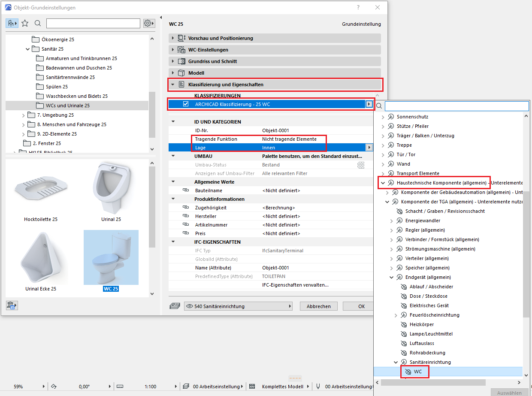Uncheck the ARCHICAD Klassifizierung checkbox
The image size is (532, 396).
[x=186, y=104]
